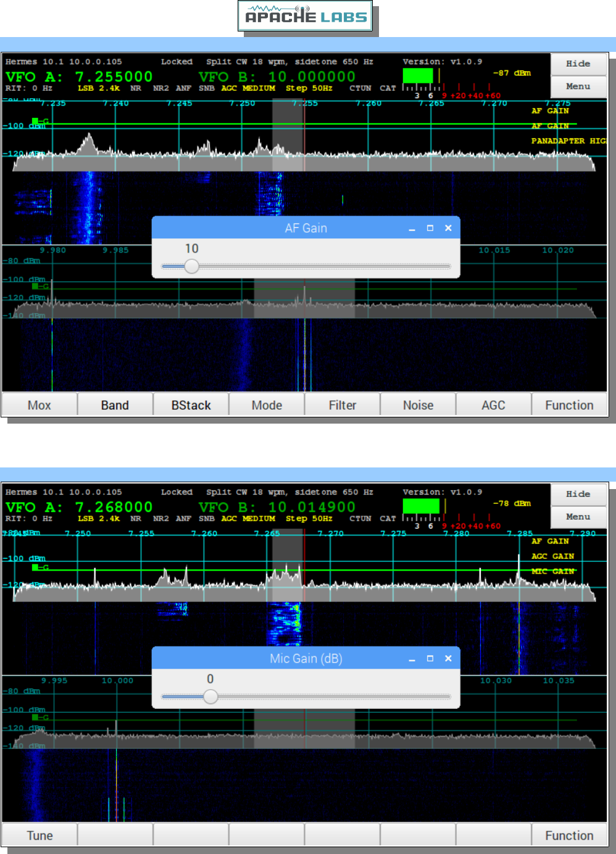
Task: Click AGC GAIN label on the spectrum
Action: pyautogui.click(x=553, y=556)
